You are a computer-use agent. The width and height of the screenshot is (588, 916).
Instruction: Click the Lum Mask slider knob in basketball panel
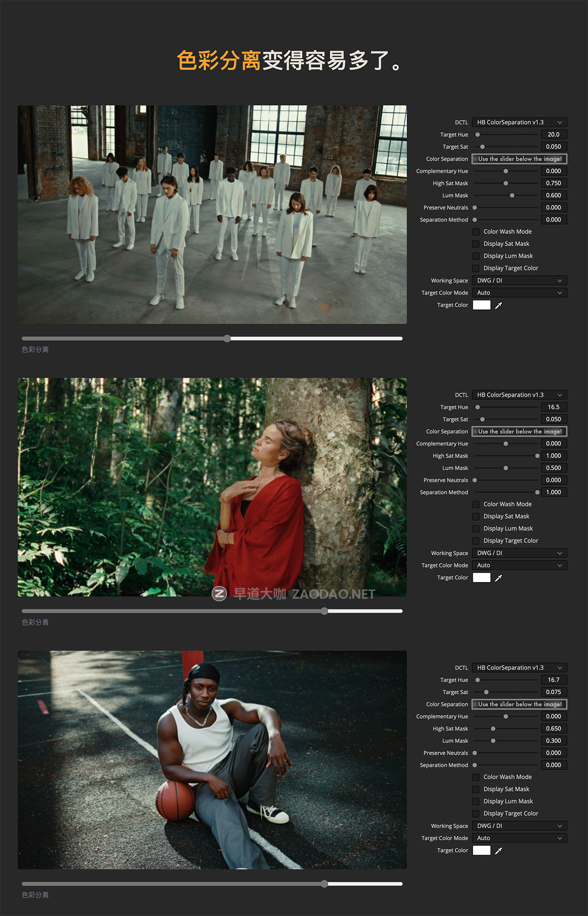pos(493,741)
